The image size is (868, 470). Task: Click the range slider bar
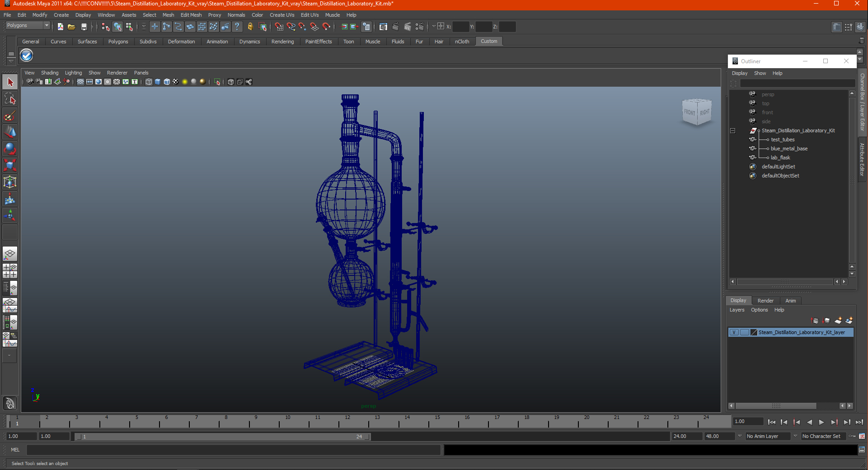(x=222, y=437)
